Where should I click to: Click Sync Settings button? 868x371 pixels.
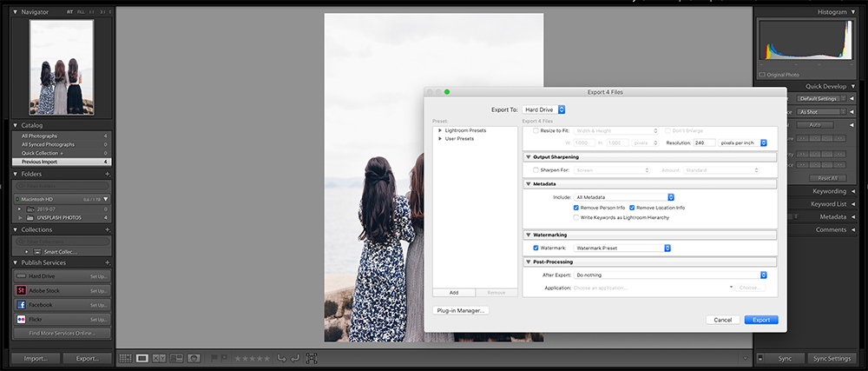[x=832, y=358]
